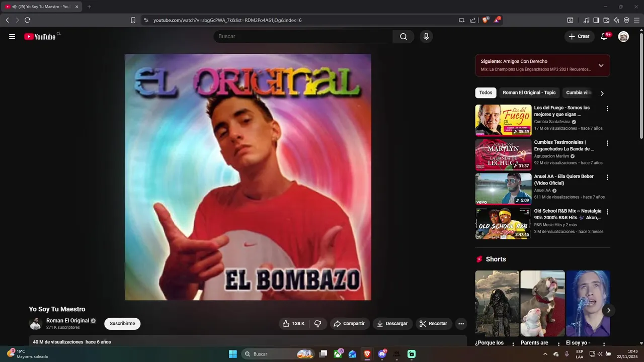Click the browser address bar URL
Viewport: 644px width, 362px height.
(227, 20)
